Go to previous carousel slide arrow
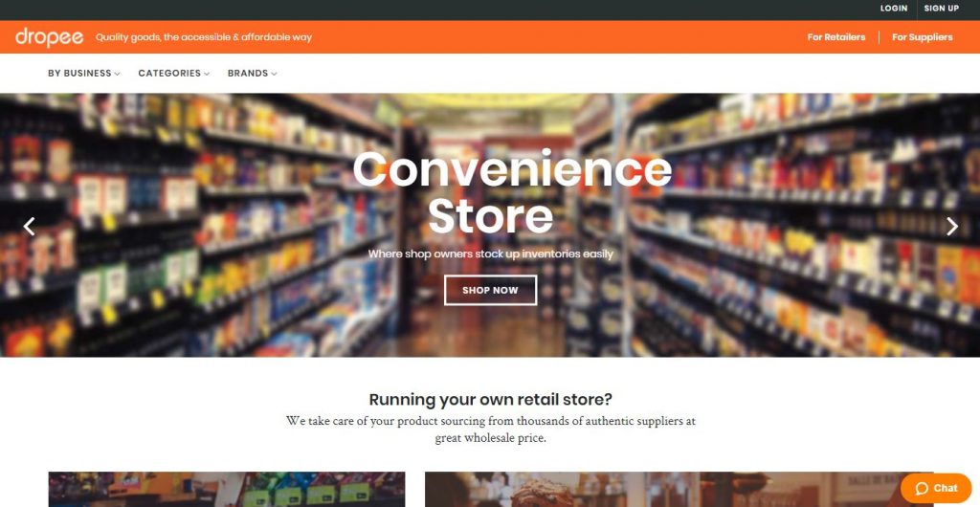 pos(29,226)
